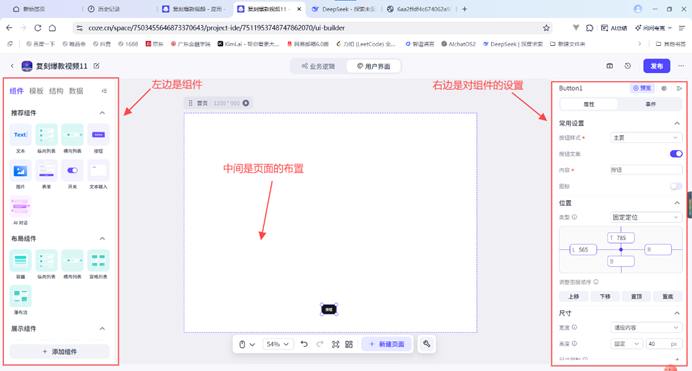This screenshot has height=371, width=692.
Task: Open Button1 settings gear icon
Action: pos(664,88)
